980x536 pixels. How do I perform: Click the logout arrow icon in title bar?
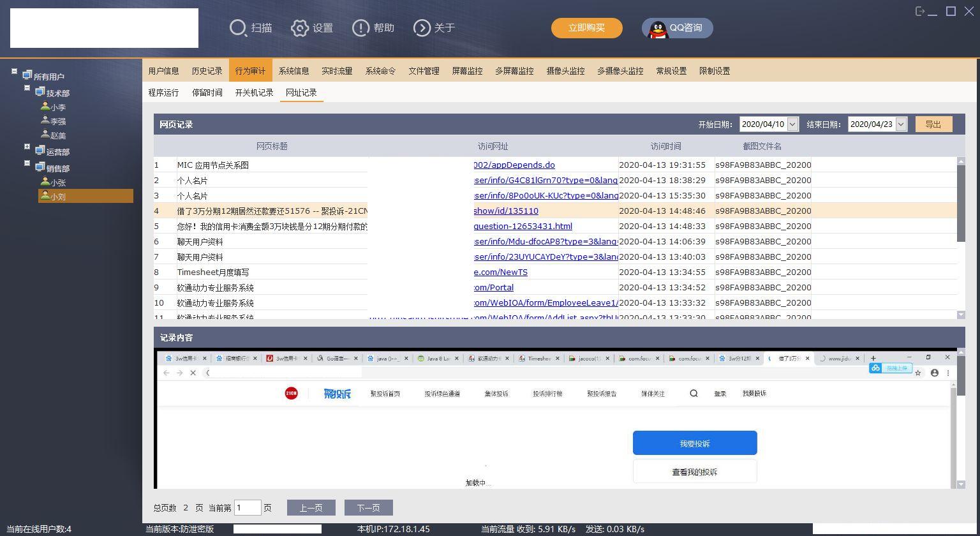(921, 11)
